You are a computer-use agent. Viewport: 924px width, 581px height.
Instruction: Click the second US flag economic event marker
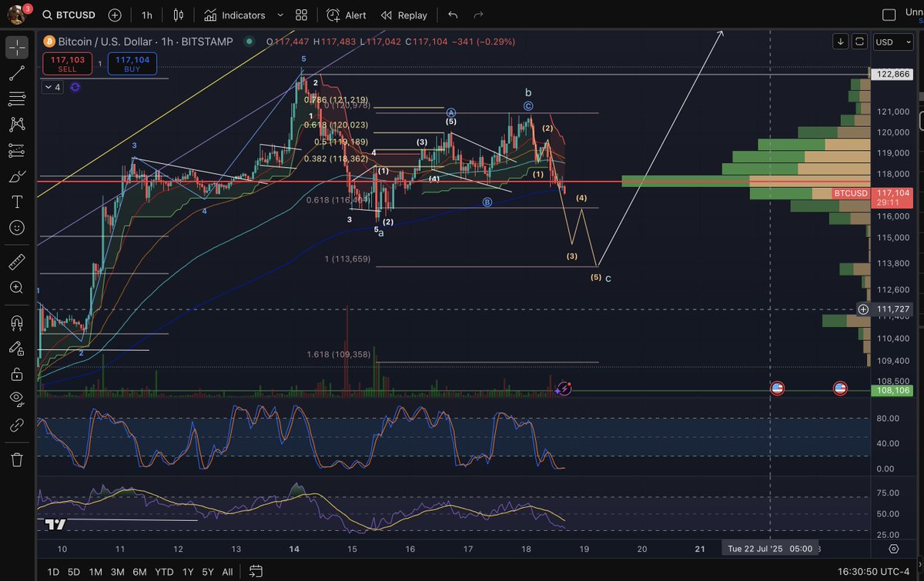click(840, 389)
